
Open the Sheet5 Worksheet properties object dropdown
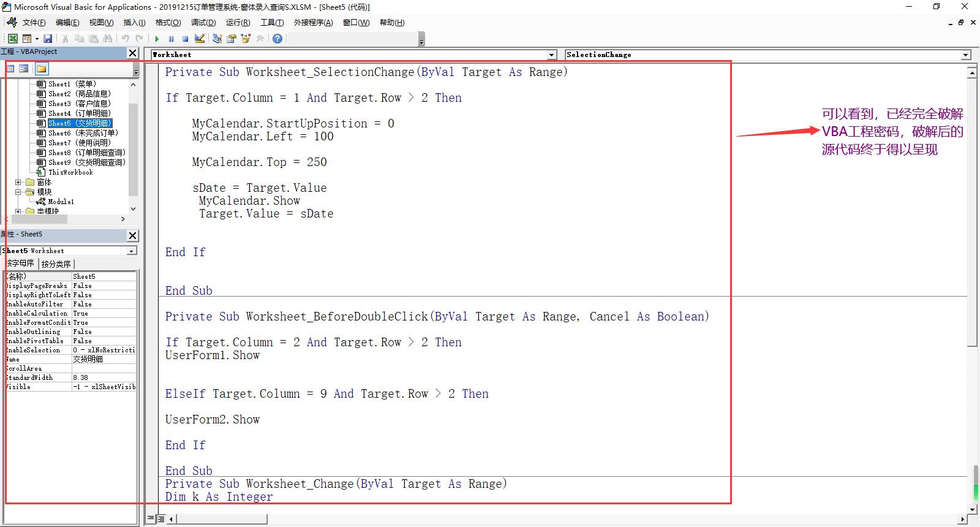pyautogui.click(x=132, y=251)
